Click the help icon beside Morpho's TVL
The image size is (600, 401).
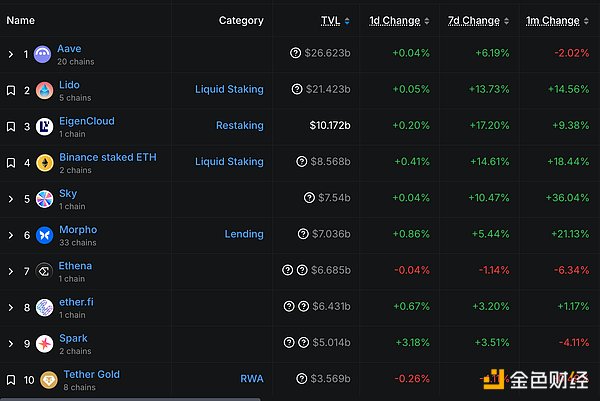[301, 234]
